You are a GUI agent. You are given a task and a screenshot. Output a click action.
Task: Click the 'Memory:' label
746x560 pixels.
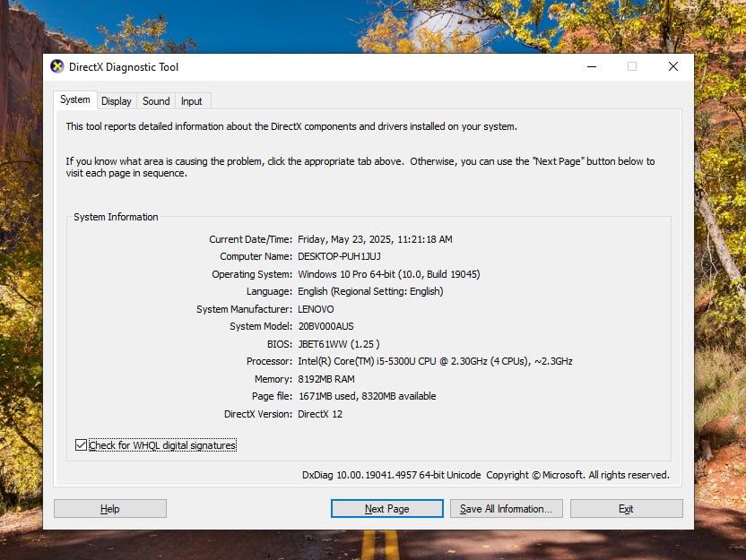[x=273, y=379]
